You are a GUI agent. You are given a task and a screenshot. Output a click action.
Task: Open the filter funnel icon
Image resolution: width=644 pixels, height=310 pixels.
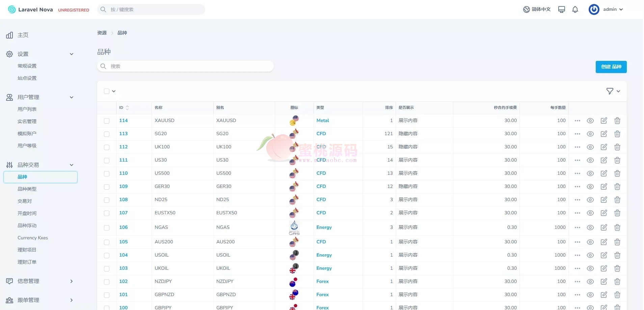click(610, 91)
